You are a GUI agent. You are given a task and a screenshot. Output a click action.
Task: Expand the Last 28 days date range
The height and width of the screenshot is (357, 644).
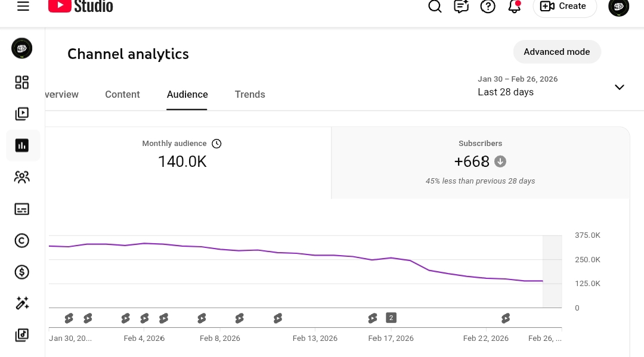click(619, 87)
